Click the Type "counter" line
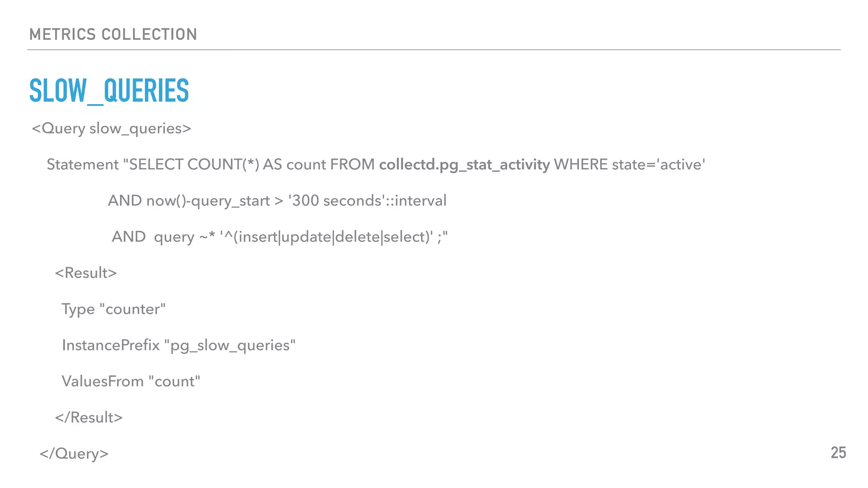The width and height of the screenshot is (868, 488). pyautogui.click(x=114, y=309)
